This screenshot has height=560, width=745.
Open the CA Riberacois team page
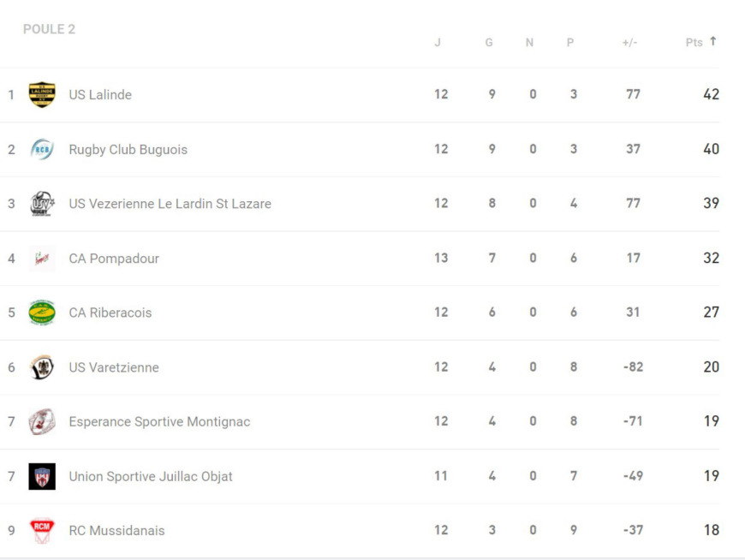point(110,313)
